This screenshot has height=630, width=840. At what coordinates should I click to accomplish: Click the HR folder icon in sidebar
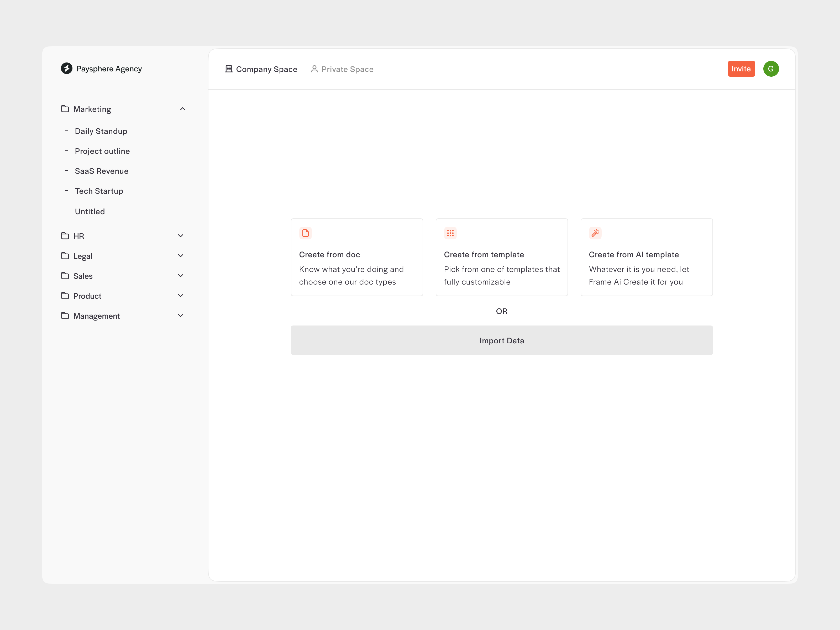[65, 236]
